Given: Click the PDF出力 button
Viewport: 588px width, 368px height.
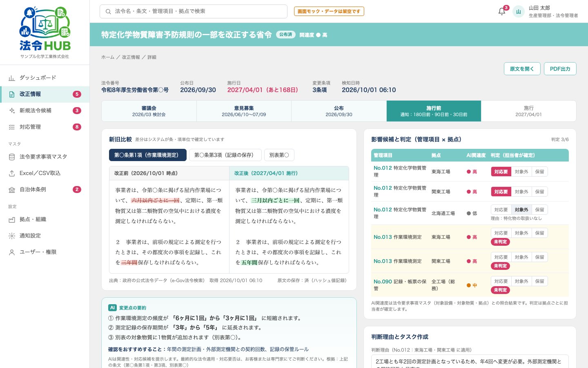Looking at the screenshot, I should pos(560,69).
